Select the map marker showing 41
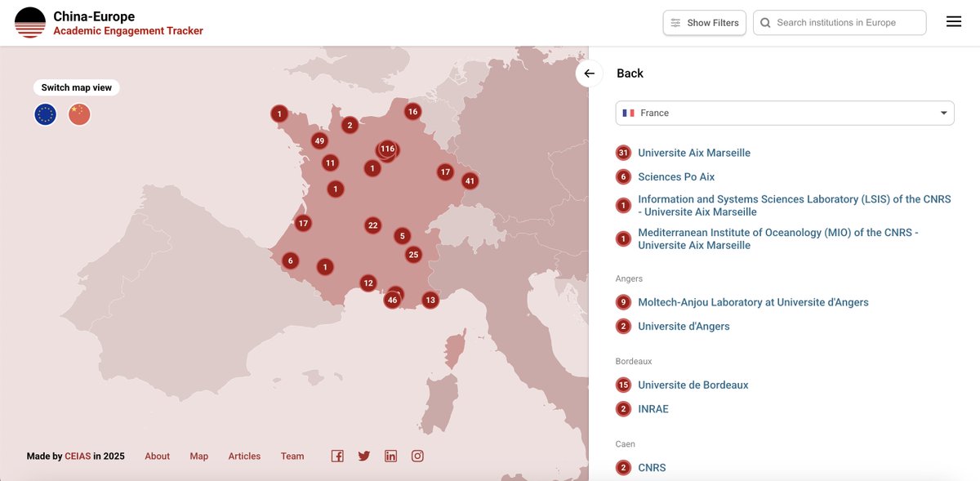The image size is (980, 481). click(x=470, y=181)
